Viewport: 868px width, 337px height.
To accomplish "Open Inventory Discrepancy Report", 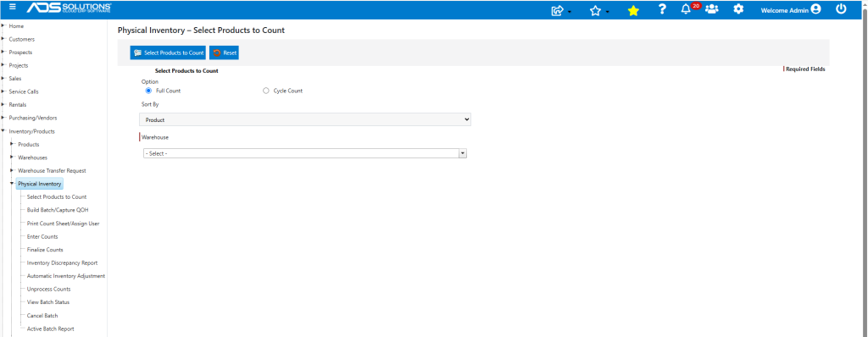I will (x=63, y=262).
